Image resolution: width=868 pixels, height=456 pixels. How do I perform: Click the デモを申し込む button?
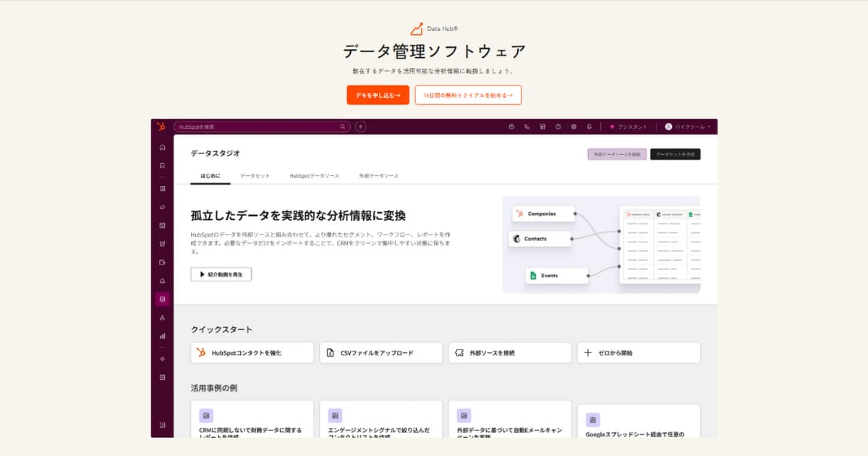[x=378, y=95]
